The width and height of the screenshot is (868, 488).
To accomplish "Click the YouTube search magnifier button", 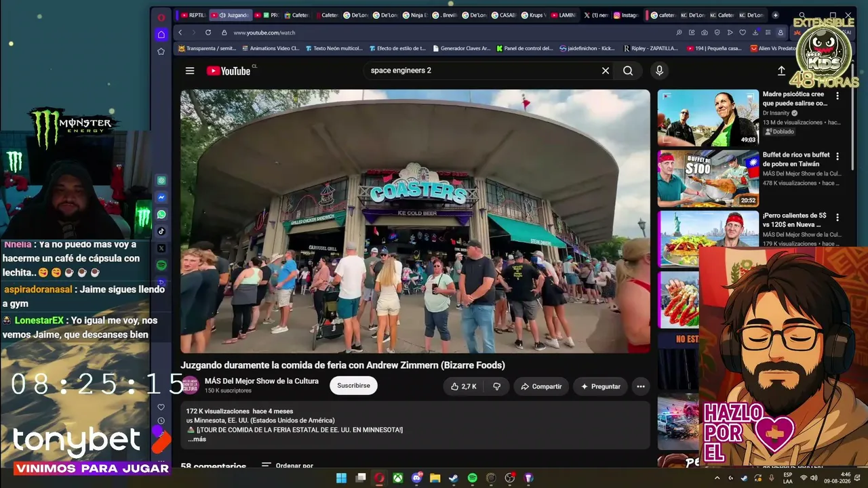I will click(628, 70).
